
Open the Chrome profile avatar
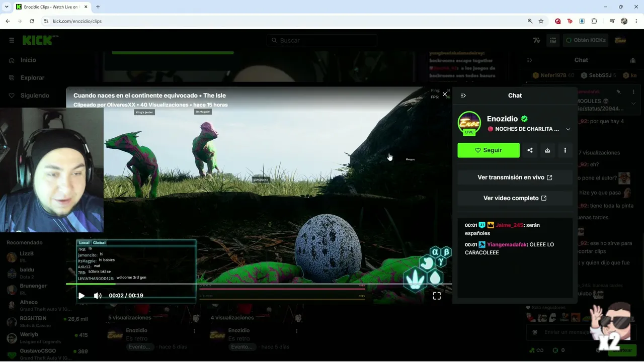click(x=624, y=21)
